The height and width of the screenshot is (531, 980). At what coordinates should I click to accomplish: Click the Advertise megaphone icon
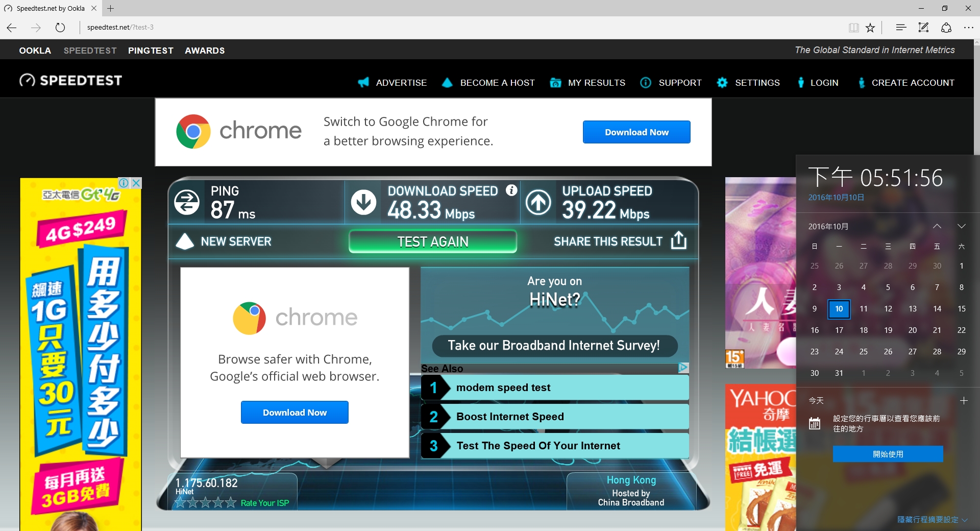(x=363, y=82)
